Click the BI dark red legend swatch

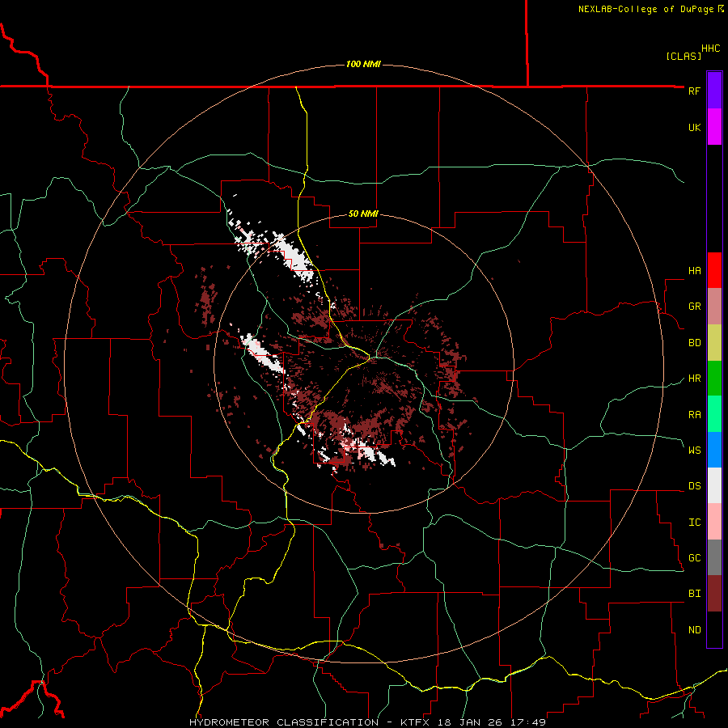[x=714, y=594]
